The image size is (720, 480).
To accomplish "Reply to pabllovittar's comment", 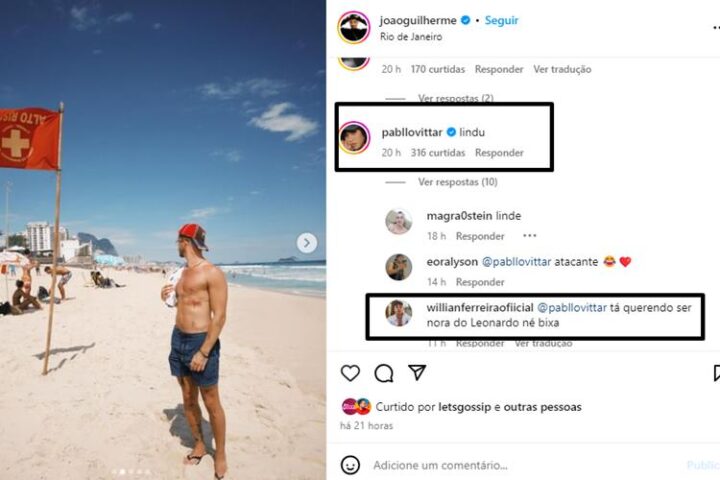I will (x=499, y=153).
